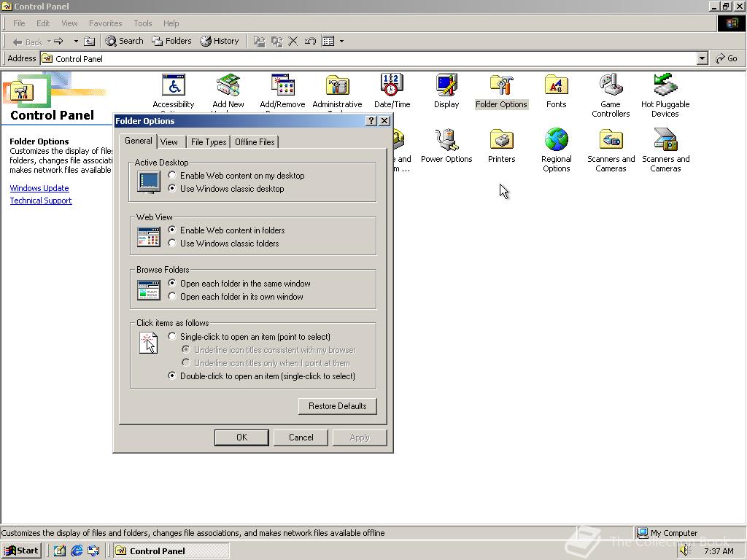Click the volume tray icon

(684, 551)
